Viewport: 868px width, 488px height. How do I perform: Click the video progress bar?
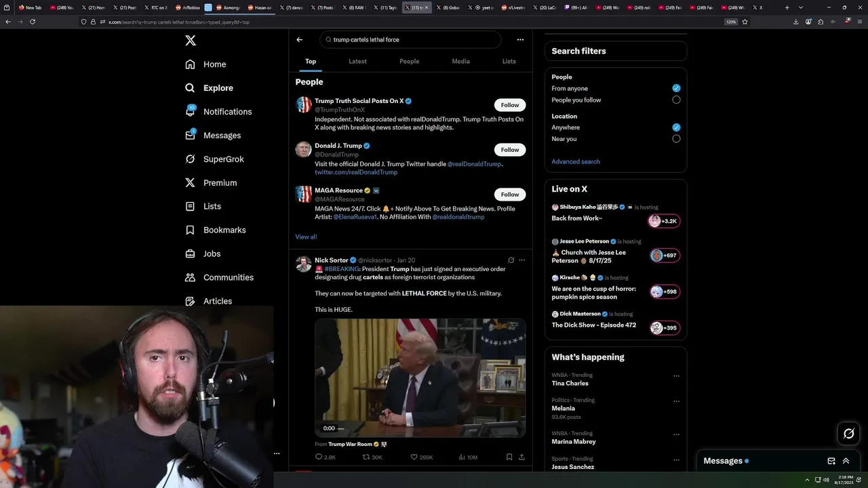pos(341,428)
